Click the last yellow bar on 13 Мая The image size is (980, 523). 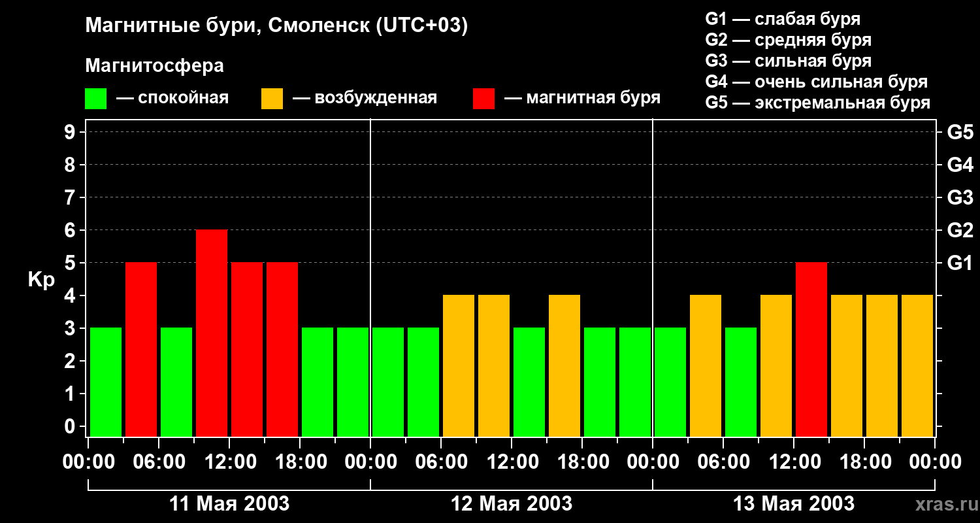click(917, 366)
